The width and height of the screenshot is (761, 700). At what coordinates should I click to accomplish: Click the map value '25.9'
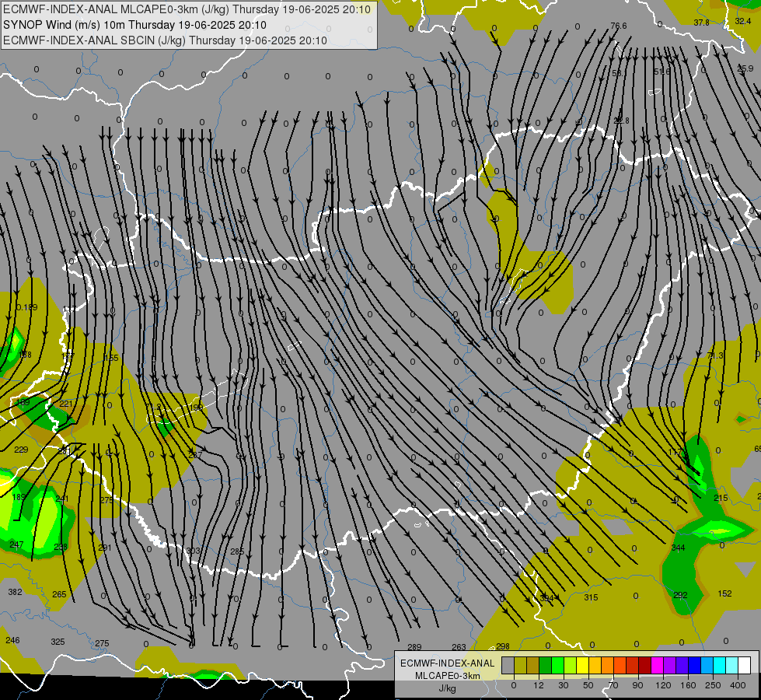coord(745,69)
